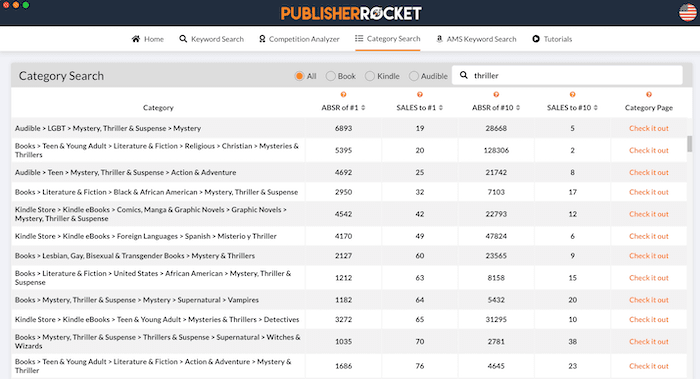Select Category Search tab

point(388,39)
